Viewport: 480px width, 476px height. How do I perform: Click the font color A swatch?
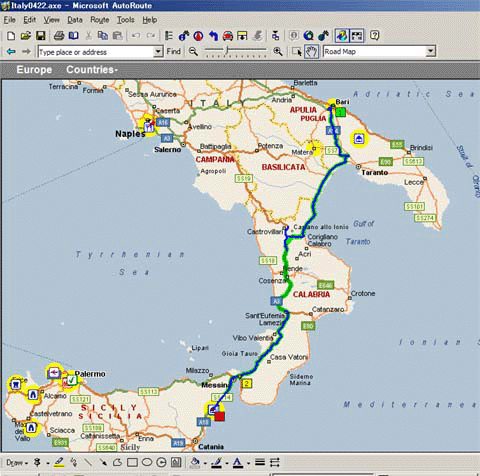[x=238, y=462]
